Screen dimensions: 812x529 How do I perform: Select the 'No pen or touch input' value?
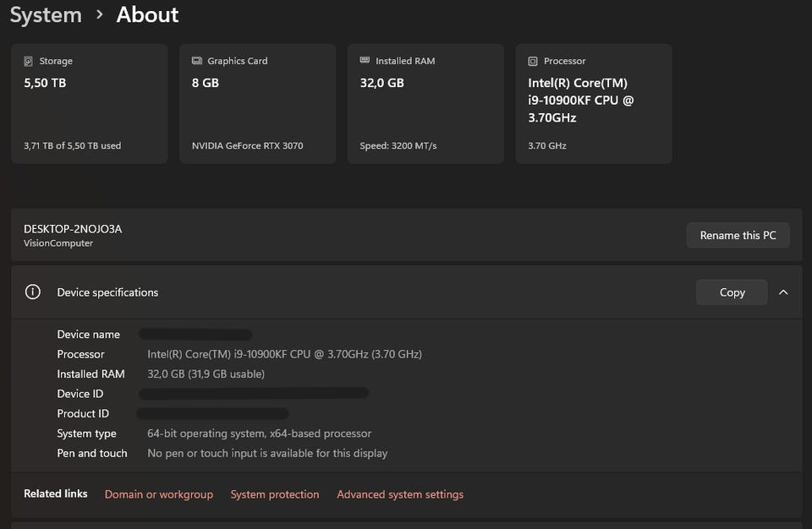(267, 454)
